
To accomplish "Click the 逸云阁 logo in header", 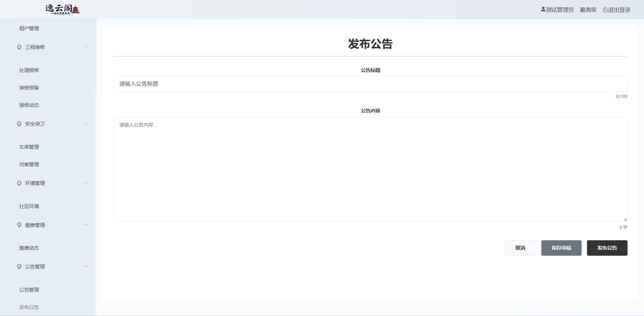I will (x=62, y=9).
